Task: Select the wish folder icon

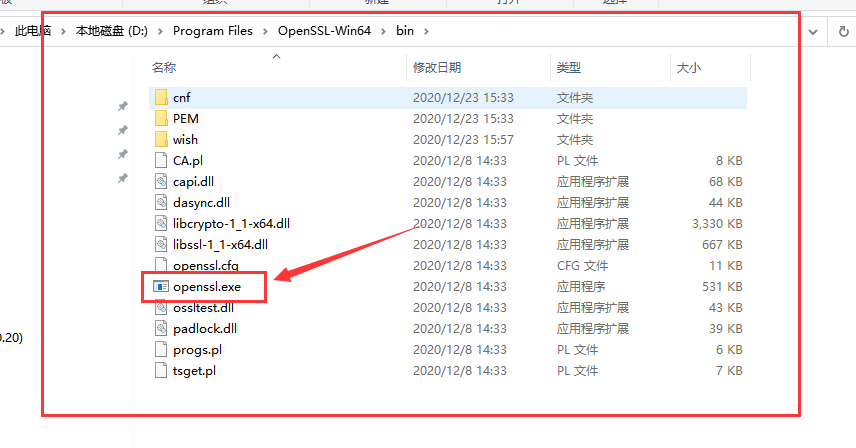Action: (x=161, y=139)
